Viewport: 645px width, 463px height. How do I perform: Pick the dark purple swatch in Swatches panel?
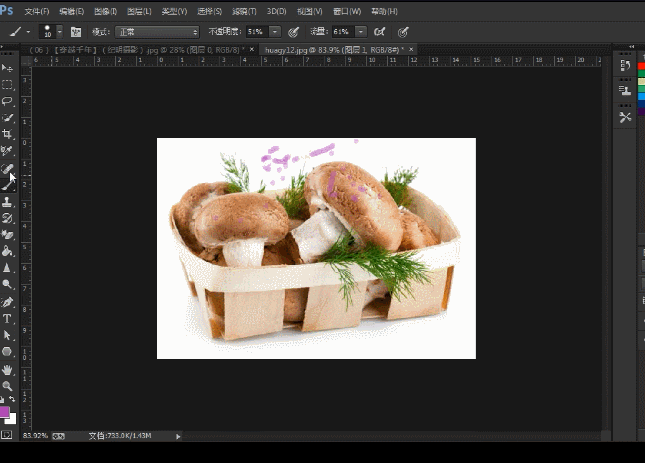pos(642,111)
